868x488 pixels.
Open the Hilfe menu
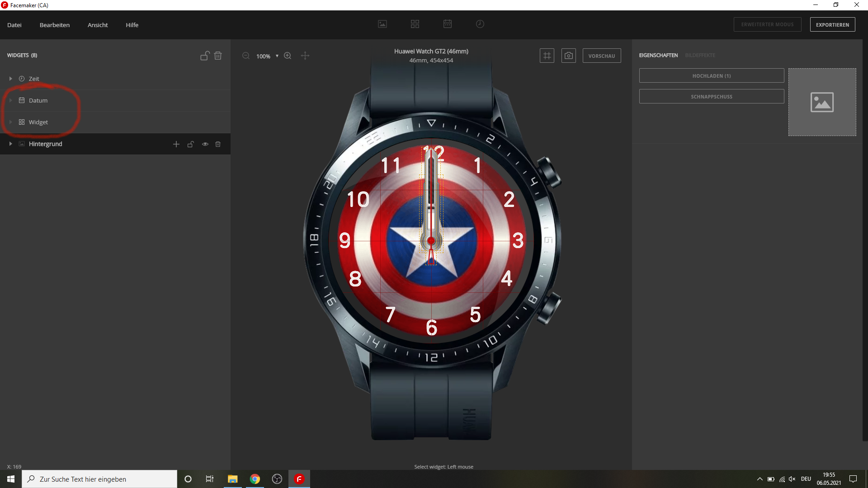click(x=132, y=25)
